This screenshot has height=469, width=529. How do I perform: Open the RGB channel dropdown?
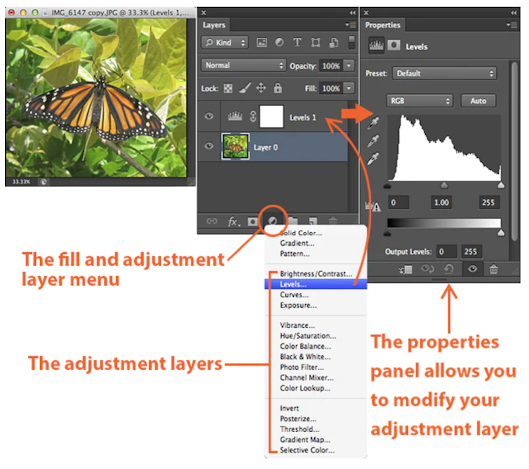[x=419, y=101]
